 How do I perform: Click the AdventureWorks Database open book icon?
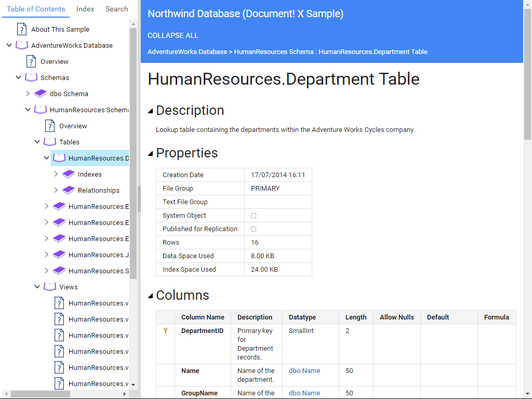tap(22, 45)
